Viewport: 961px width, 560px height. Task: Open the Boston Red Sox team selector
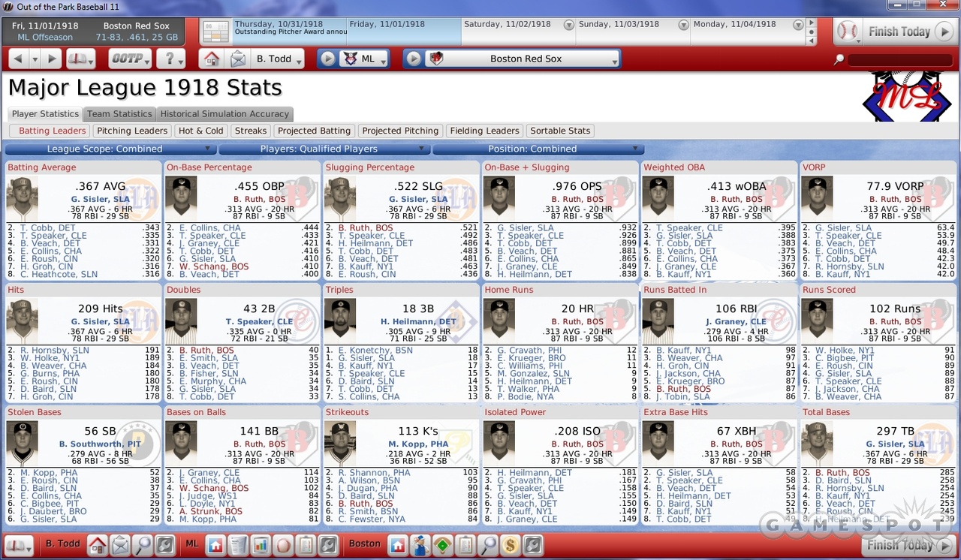click(524, 59)
